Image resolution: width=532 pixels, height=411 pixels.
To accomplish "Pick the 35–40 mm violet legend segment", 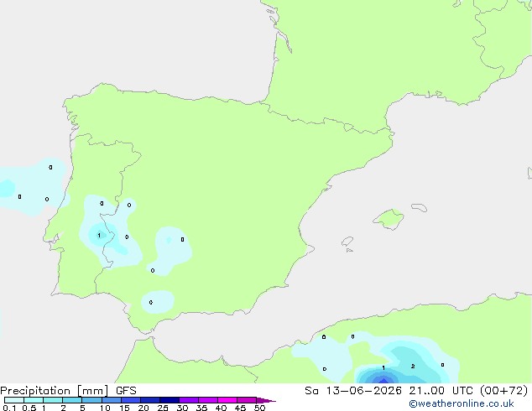I will pyautogui.click(x=208, y=400).
